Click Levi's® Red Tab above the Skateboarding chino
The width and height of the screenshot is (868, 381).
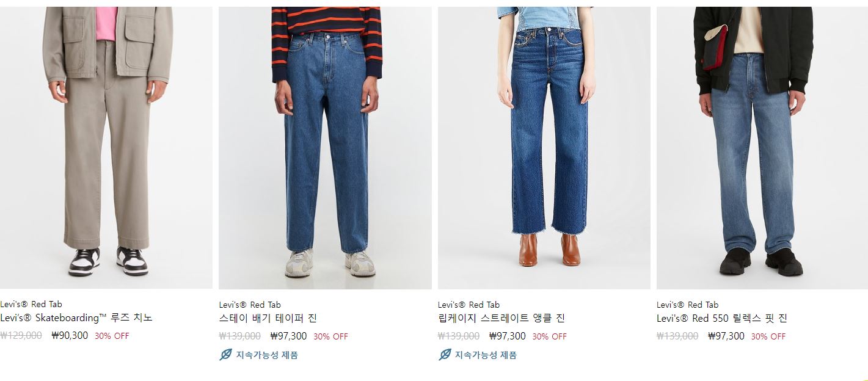(x=31, y=304)
